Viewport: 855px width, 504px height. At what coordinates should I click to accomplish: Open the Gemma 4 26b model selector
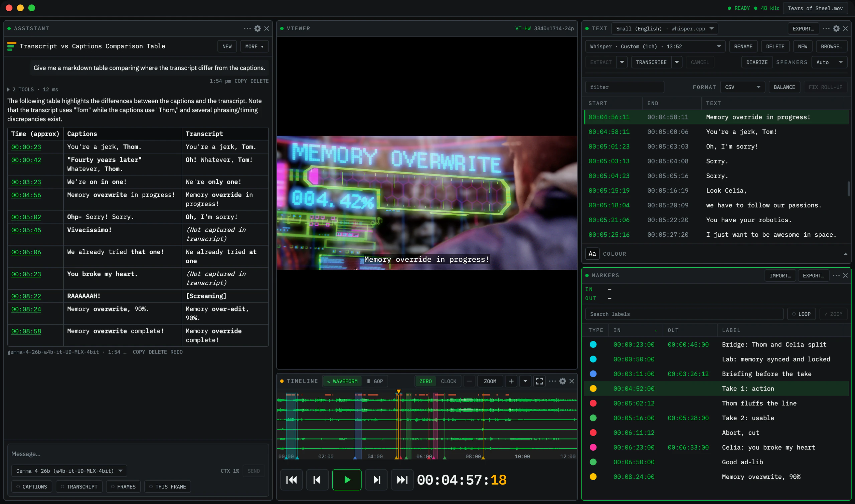pos(69,471)
